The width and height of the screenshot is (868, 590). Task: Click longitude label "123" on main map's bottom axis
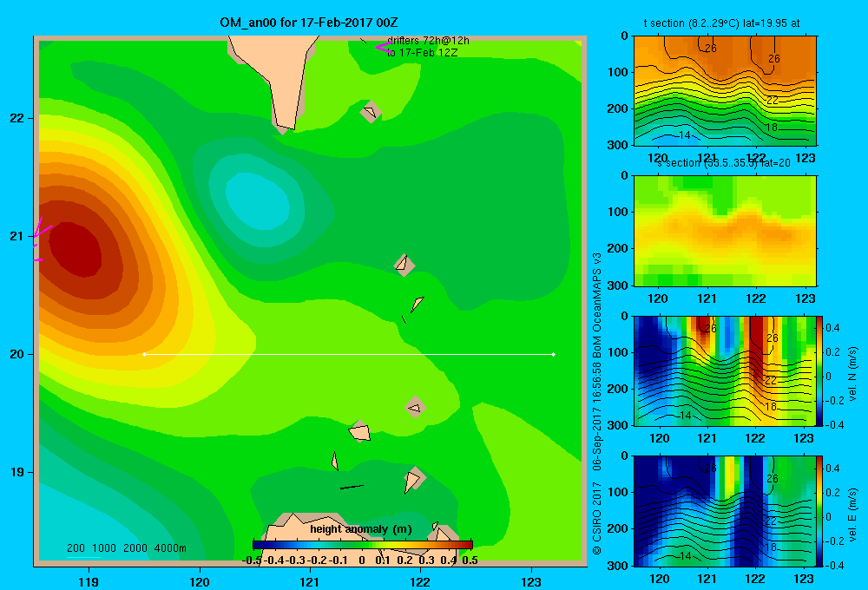click(x=531, y=581)
